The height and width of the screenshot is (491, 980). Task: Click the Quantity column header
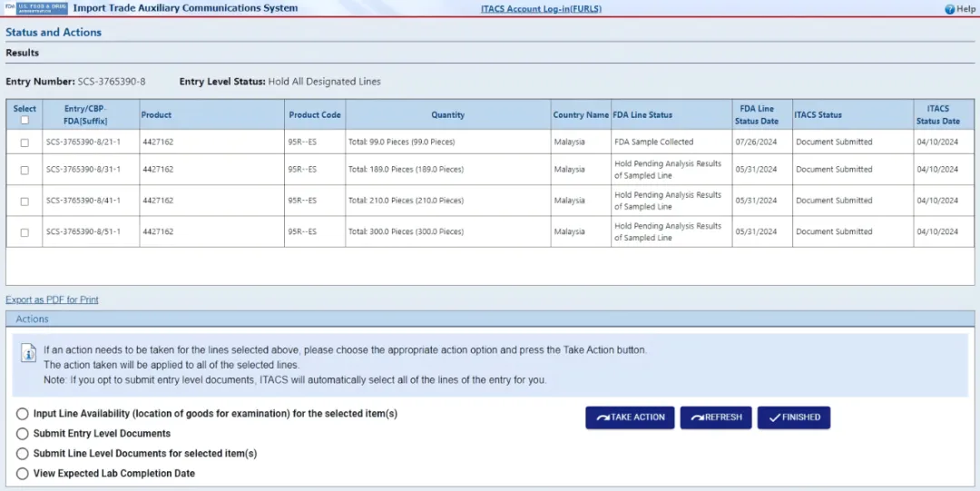pyautogui.click(x=447, y=115)
